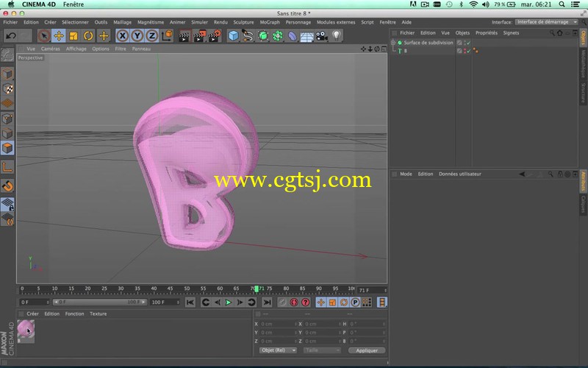
Task: Activate the Move tool
Action: tap(59, 36)
